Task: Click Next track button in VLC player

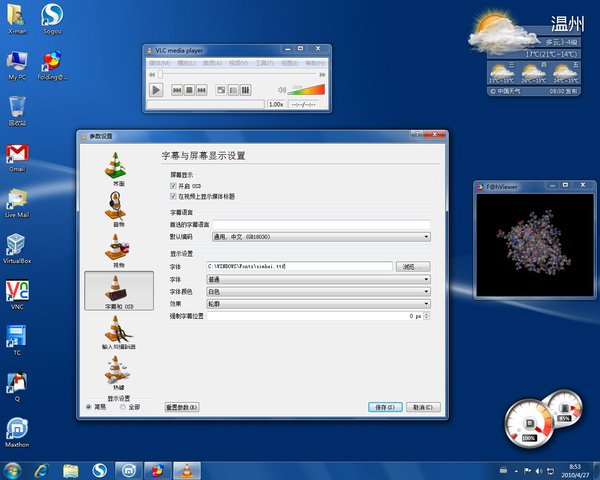Action: 201,90
